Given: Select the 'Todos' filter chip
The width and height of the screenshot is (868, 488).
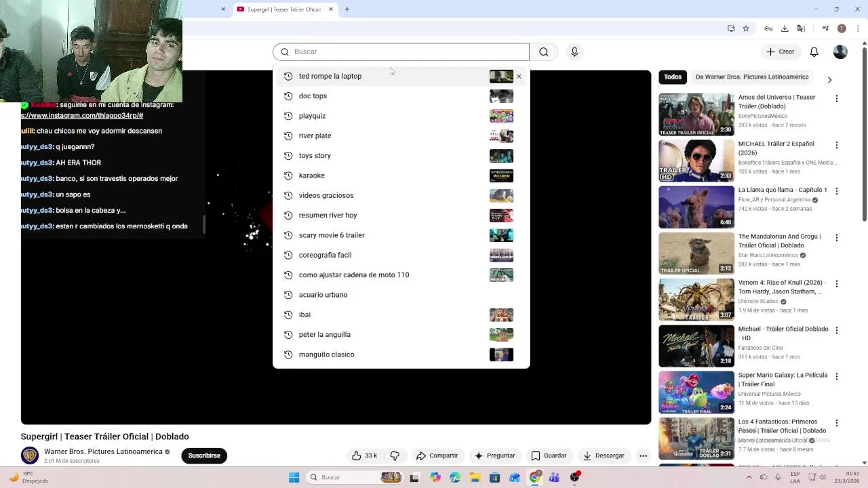Looking at the screenshot, I should coord(673,77).
